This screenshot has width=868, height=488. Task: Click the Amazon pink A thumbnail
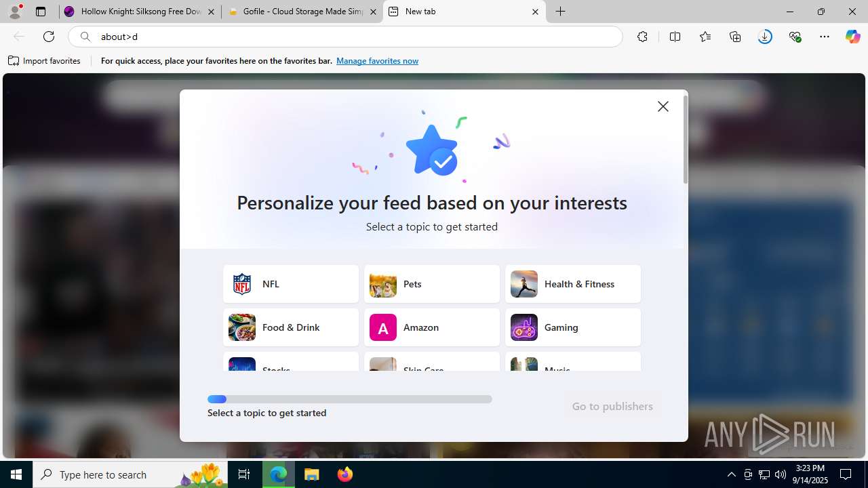tap(383, 327)
